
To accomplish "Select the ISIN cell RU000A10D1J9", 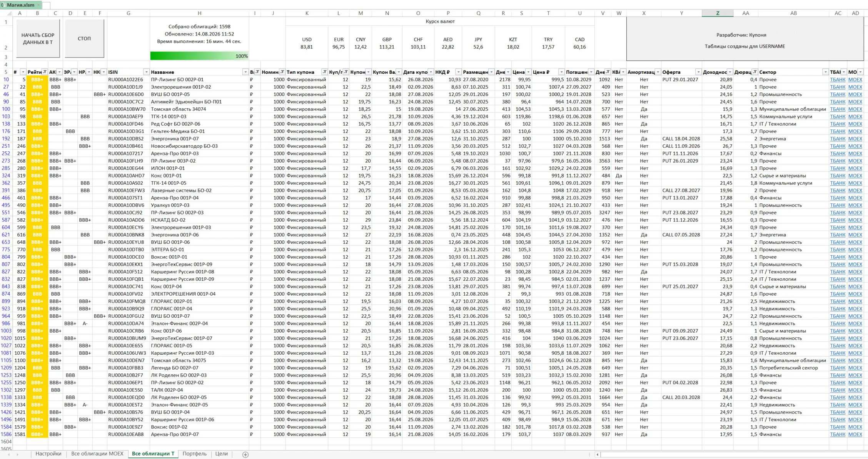I will pos(128,87).
